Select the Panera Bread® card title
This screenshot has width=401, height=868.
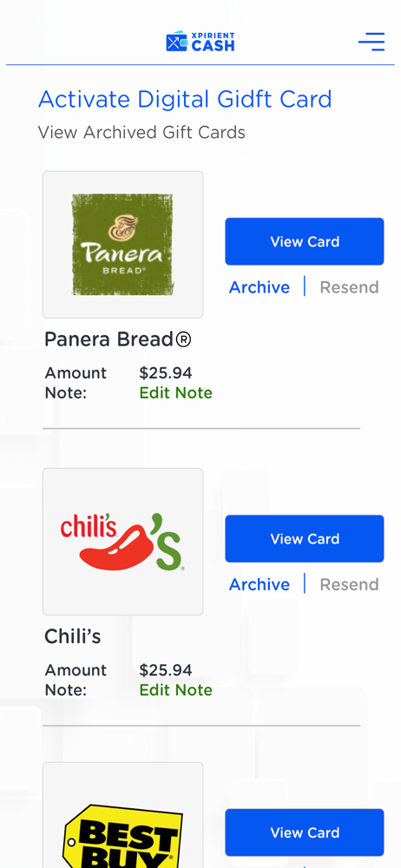tap(118, 339)
